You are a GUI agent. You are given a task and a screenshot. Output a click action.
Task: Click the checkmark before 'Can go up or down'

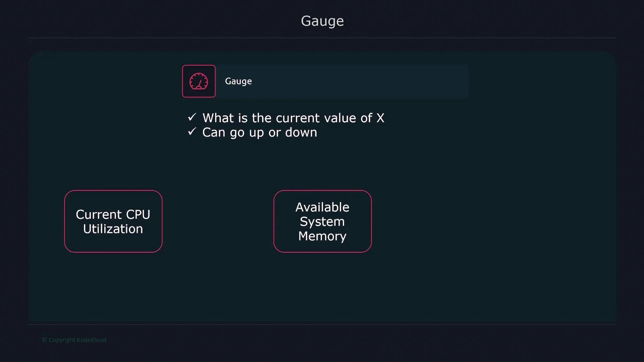pyautogui.click(x=192, y=131)
